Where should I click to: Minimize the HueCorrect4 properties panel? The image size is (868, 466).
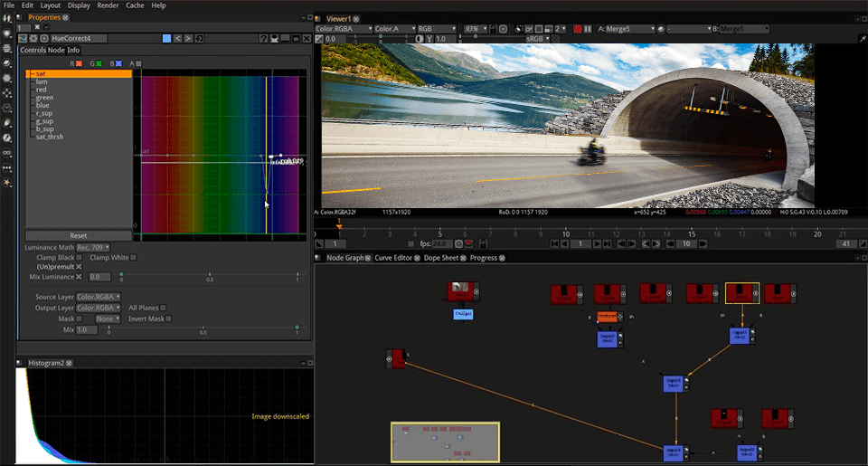click(285, 38)
